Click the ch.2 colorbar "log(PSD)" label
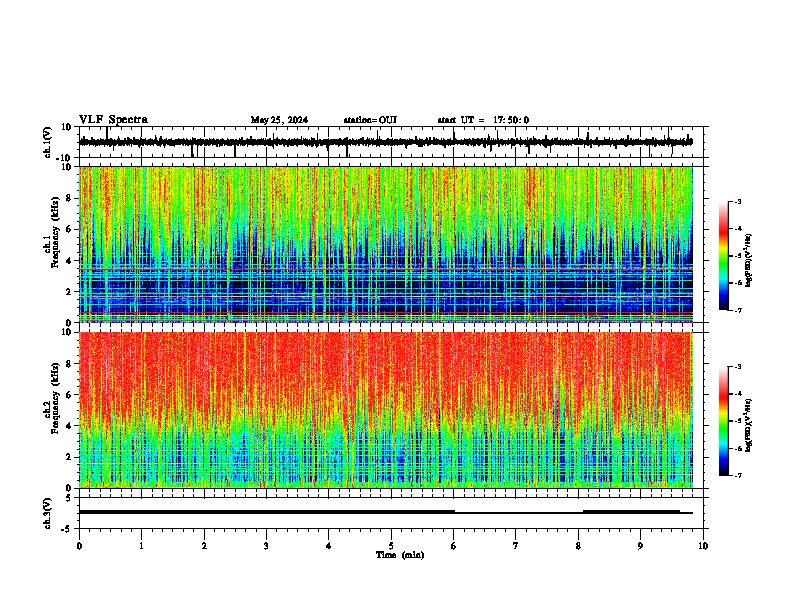 [749, 425]
